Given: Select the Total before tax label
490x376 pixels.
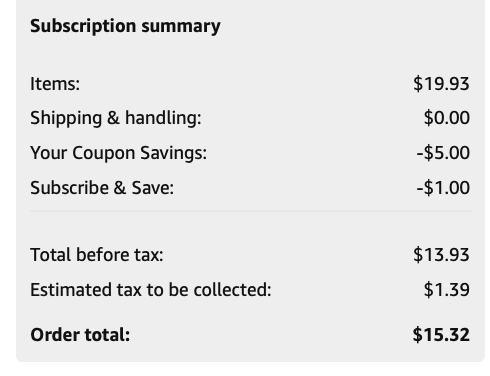Looking at the screenshot, I should [x=97, y=255].
